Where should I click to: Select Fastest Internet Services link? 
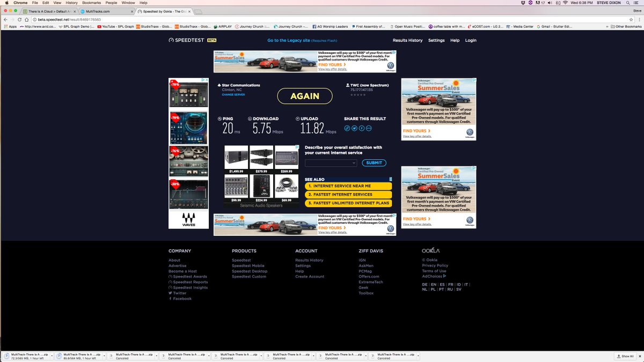pos(348,195)
